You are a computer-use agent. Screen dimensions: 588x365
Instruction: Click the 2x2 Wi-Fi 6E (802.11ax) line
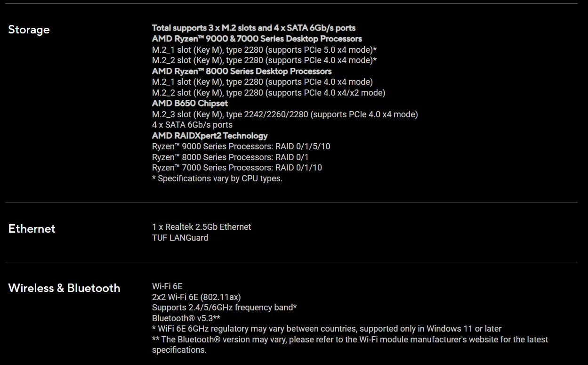point(196,297)
